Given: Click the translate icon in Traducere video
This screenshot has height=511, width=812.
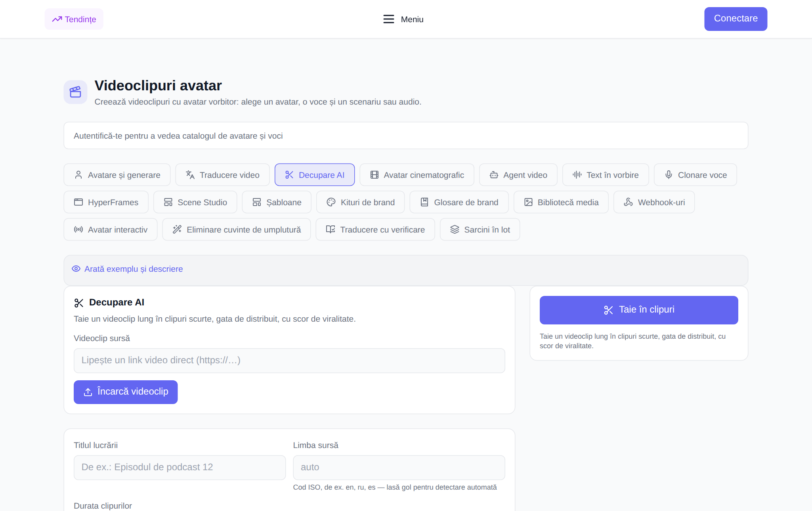Looking at the screenshot, I should pos(190,175).
